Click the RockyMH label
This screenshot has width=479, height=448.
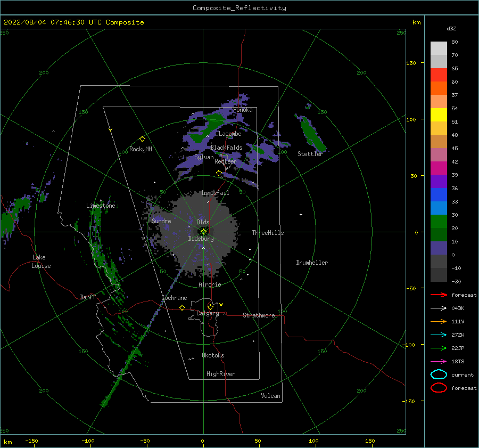click(141, 149)
